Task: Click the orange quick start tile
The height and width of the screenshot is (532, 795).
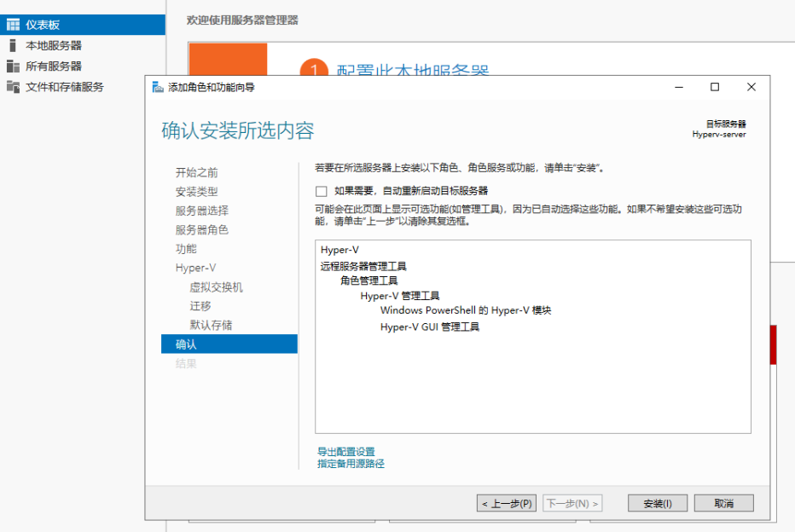Action: (228, 59)
